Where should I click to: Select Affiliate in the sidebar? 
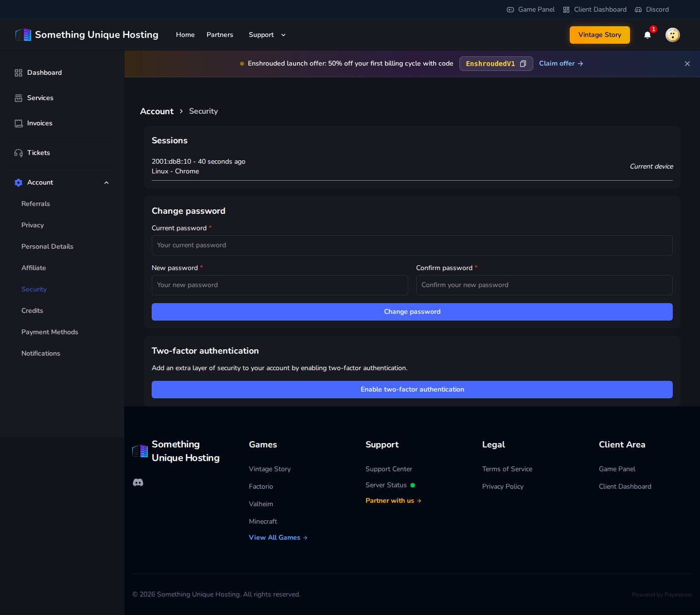[x=34, y=268]
